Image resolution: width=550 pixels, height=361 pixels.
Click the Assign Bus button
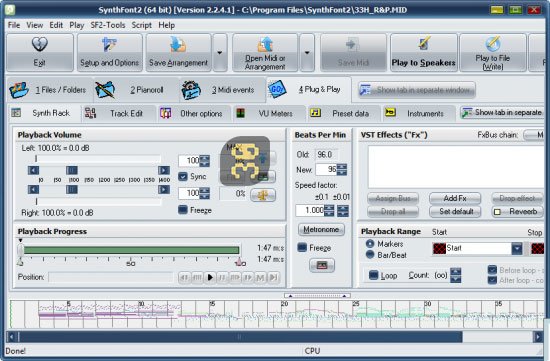pyautogui.click(x=393, y=199)
